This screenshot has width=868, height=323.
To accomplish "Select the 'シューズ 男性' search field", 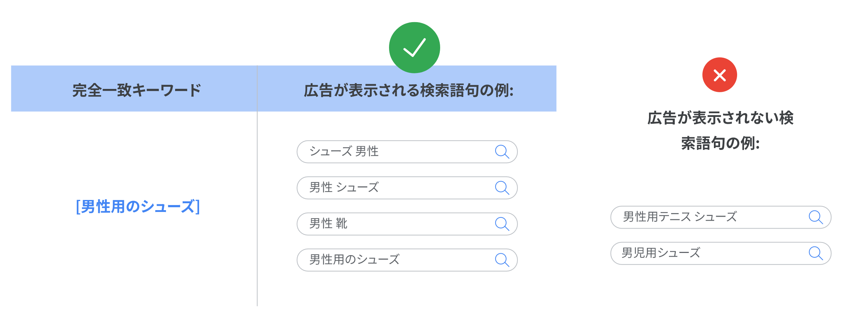I will pos(407,152).
